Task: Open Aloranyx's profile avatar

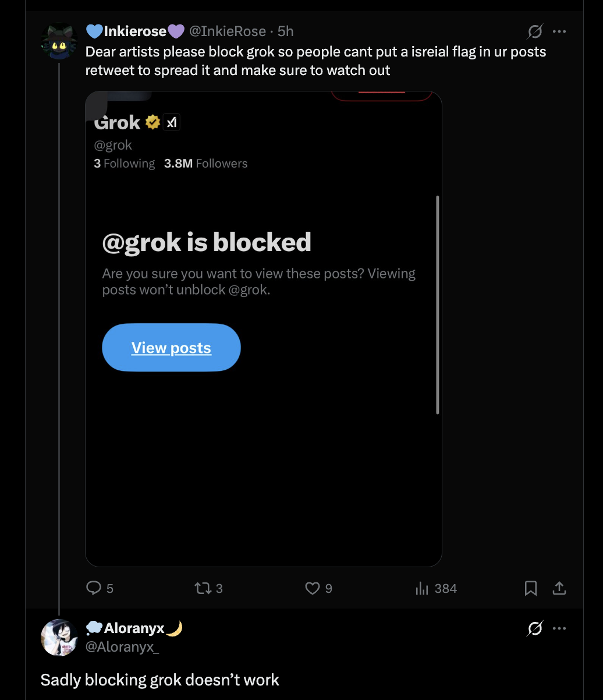Action: click(x=59, y=638)
